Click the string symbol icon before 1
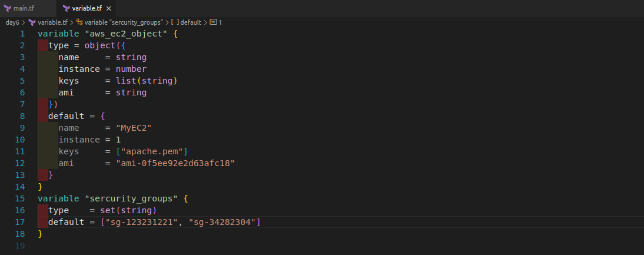This screenshot has width=644, height=255. tap(213, 22)
